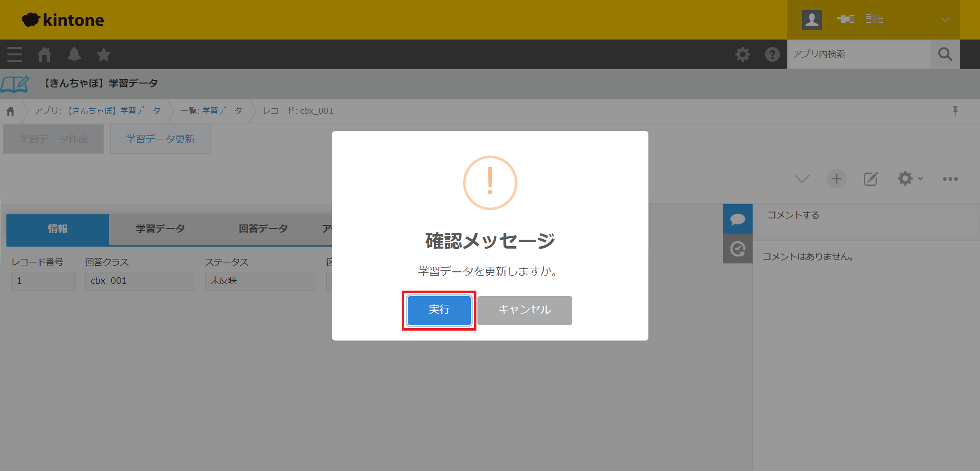980x471 pixels.
Task: Click the 実行 button in dialog
Action: [x=439, y=310]
